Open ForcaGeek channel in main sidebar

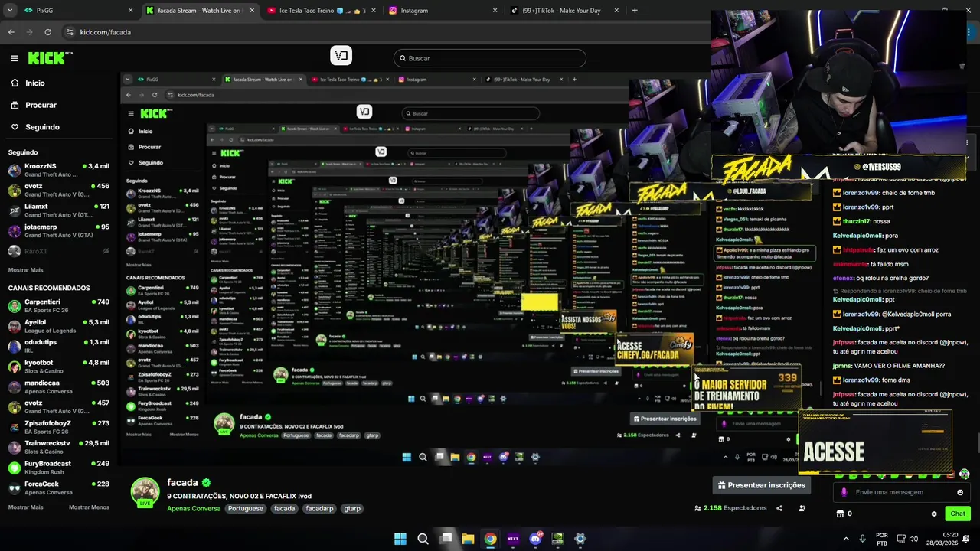(x=58, y=487)
